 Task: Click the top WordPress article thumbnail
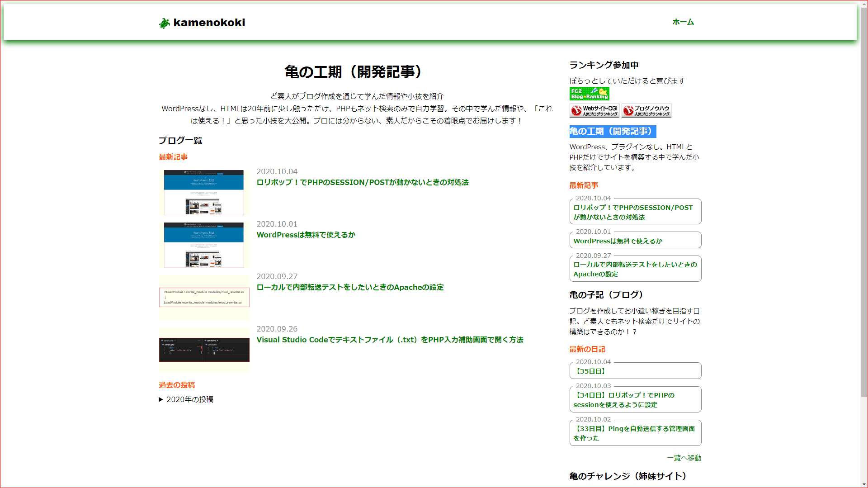pos(204,192)
